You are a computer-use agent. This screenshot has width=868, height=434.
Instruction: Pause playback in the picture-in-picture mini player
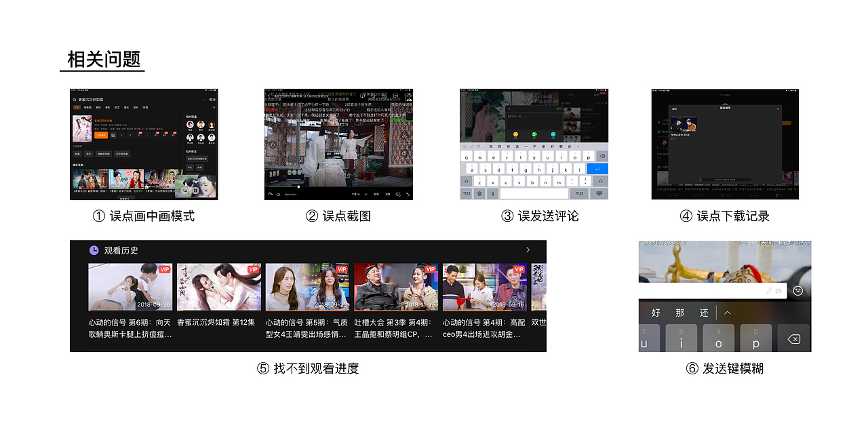click(x=195, y=190)
